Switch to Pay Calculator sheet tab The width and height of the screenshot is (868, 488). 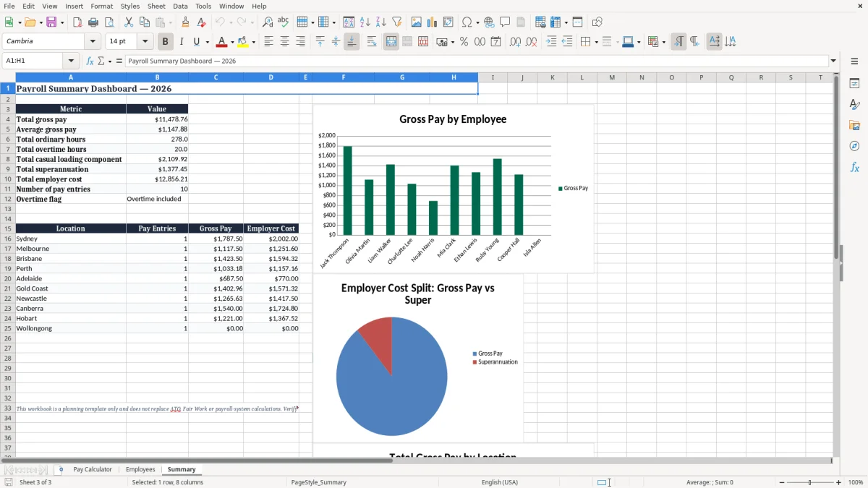tap(93, 470)
